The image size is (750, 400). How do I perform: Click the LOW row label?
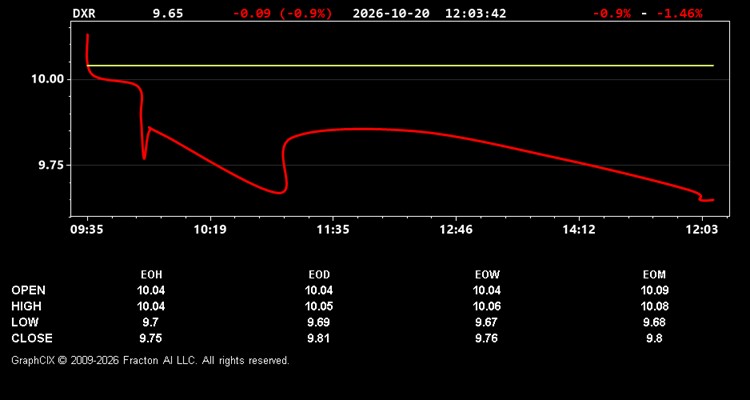pyautogui.click(x=25, y=322)
